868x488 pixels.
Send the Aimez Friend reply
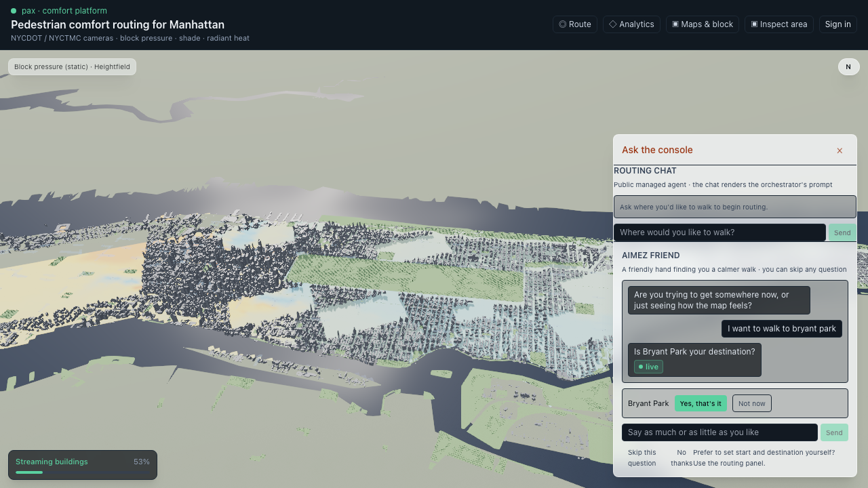click(834, 432)
